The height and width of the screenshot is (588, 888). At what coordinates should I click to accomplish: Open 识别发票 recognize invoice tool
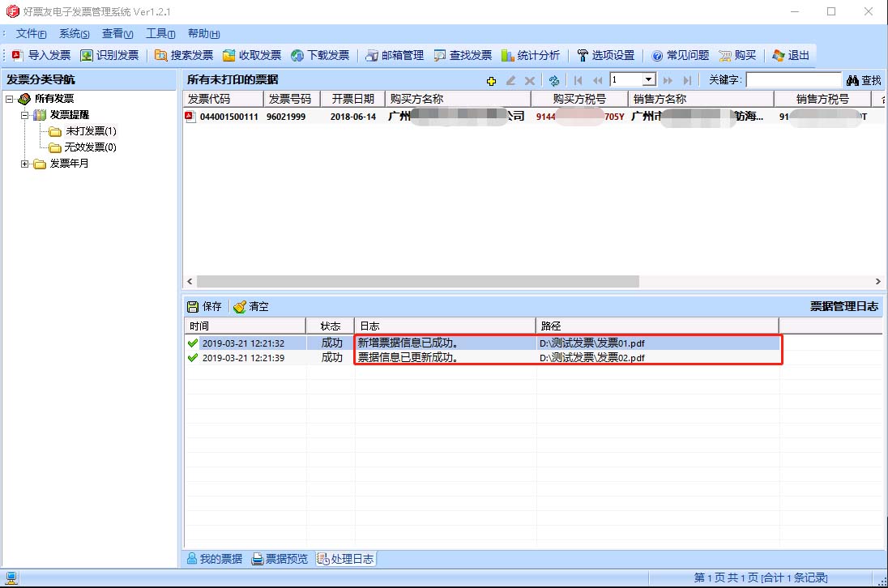coord(109,55)
